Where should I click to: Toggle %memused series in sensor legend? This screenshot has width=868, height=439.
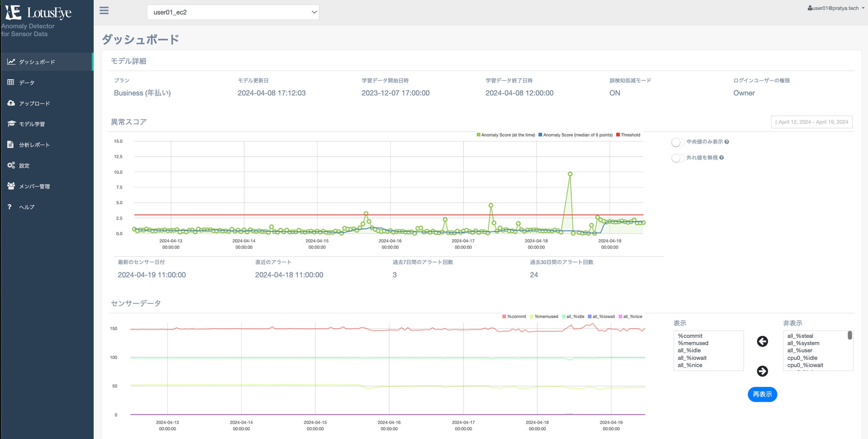point(544,317)
